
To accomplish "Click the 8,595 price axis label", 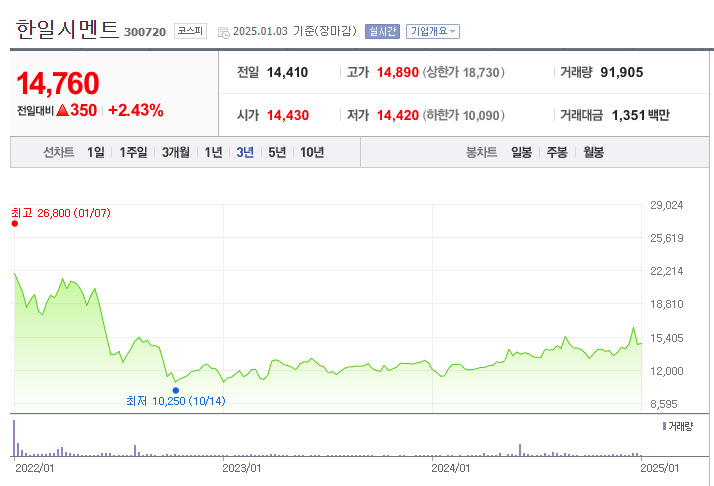I will point(664,404).
